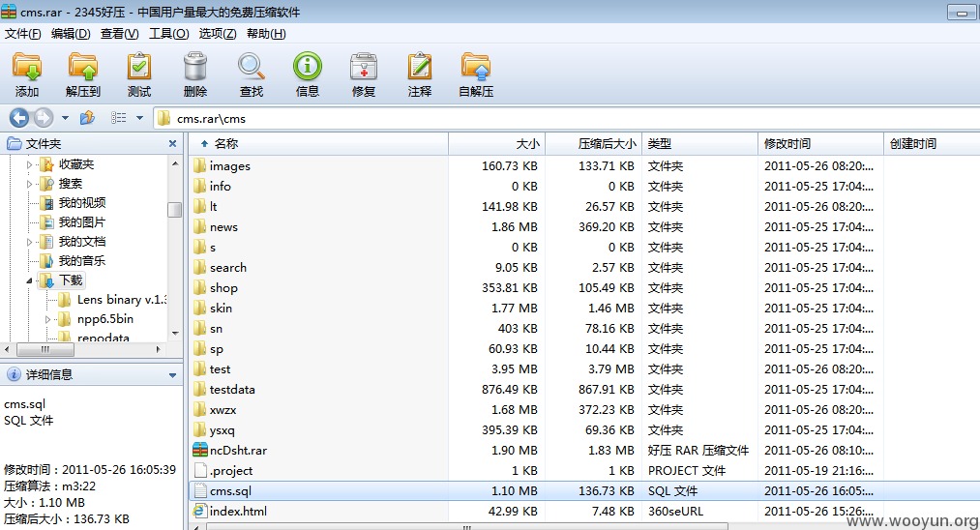Click the grey forward navigation arrow
The image size is (980, 530).
(44, 117)
